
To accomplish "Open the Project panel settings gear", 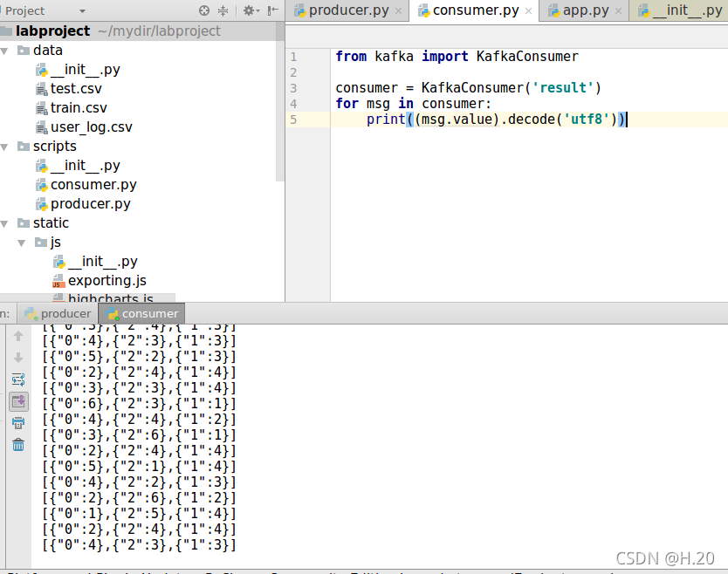I will point(251,10).
